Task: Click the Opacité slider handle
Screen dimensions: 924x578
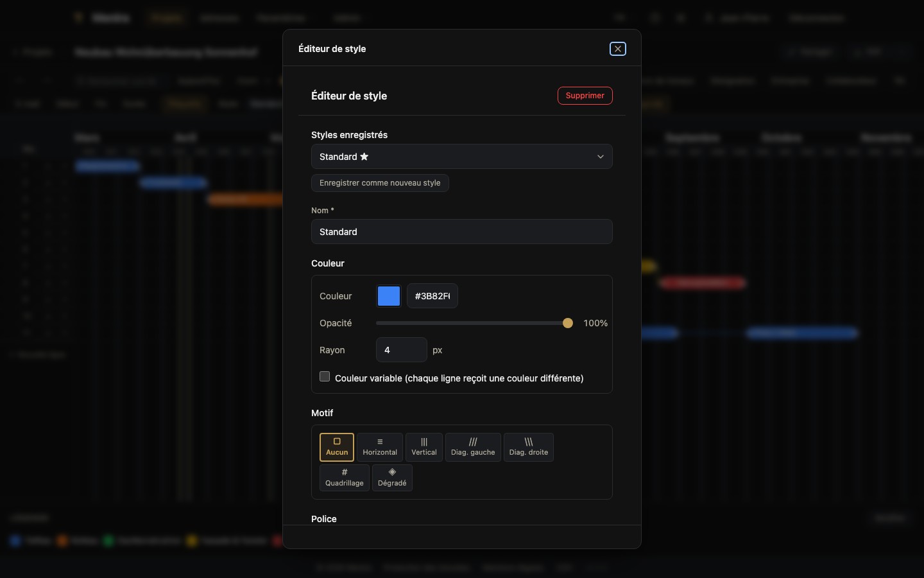Action: tap(567, 323)
